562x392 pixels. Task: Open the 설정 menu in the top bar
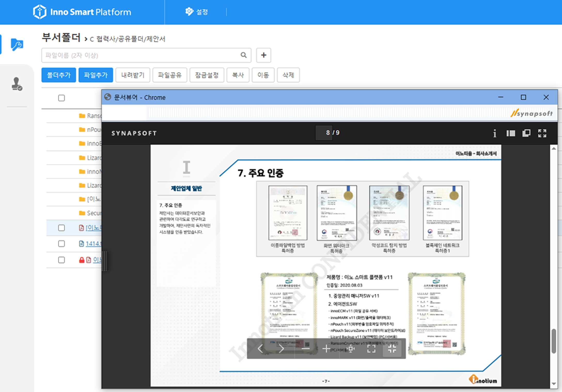click(197, 12)
